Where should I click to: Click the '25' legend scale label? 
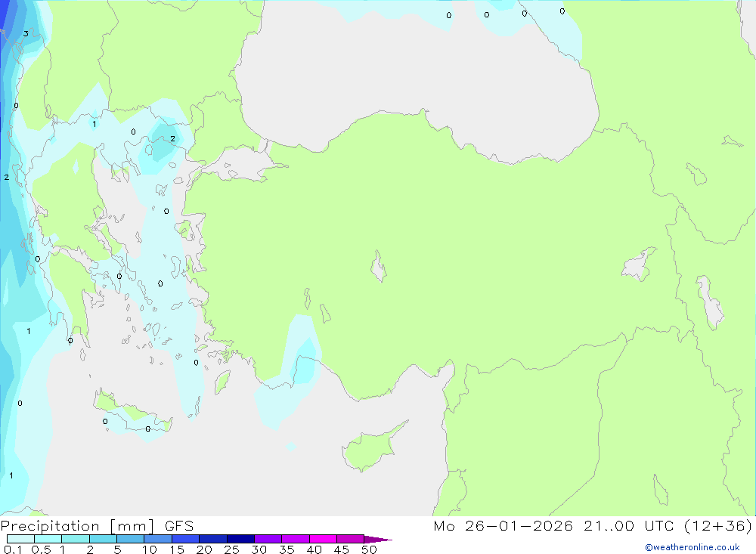click(x=231, y=549)
